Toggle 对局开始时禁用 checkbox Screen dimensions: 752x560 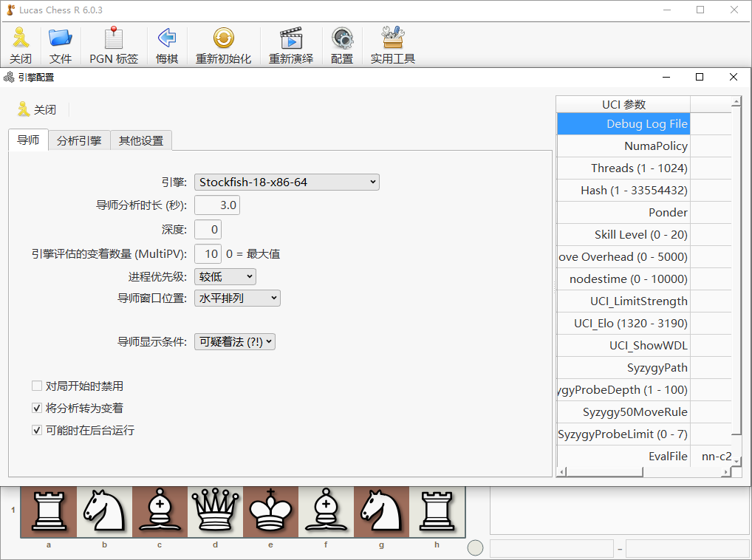[x=36, y=386]
